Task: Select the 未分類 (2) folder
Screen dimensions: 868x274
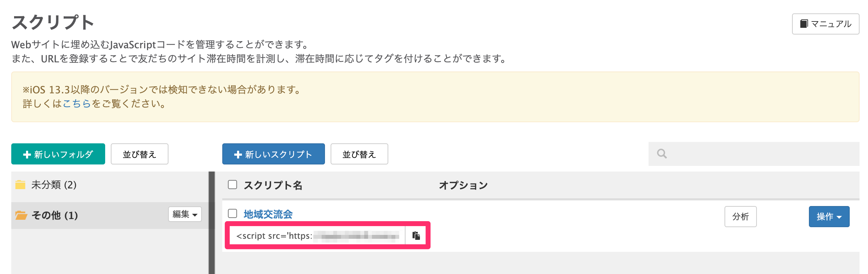Action: coord(54,185)
